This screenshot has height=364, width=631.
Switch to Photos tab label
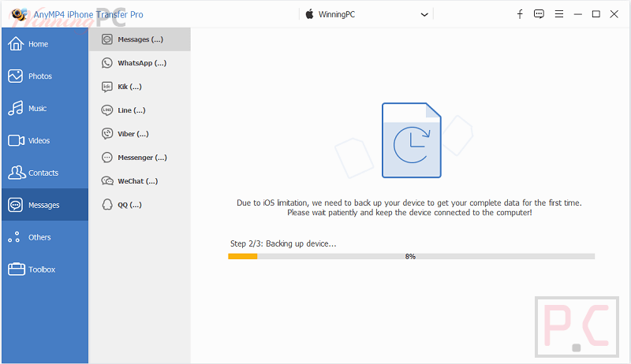pos(40,76)
